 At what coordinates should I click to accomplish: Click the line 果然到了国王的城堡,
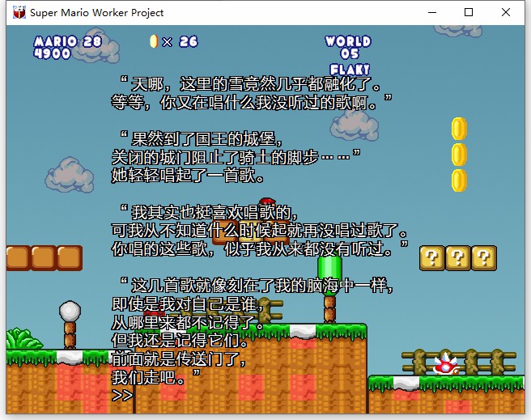tap(202, 138)
